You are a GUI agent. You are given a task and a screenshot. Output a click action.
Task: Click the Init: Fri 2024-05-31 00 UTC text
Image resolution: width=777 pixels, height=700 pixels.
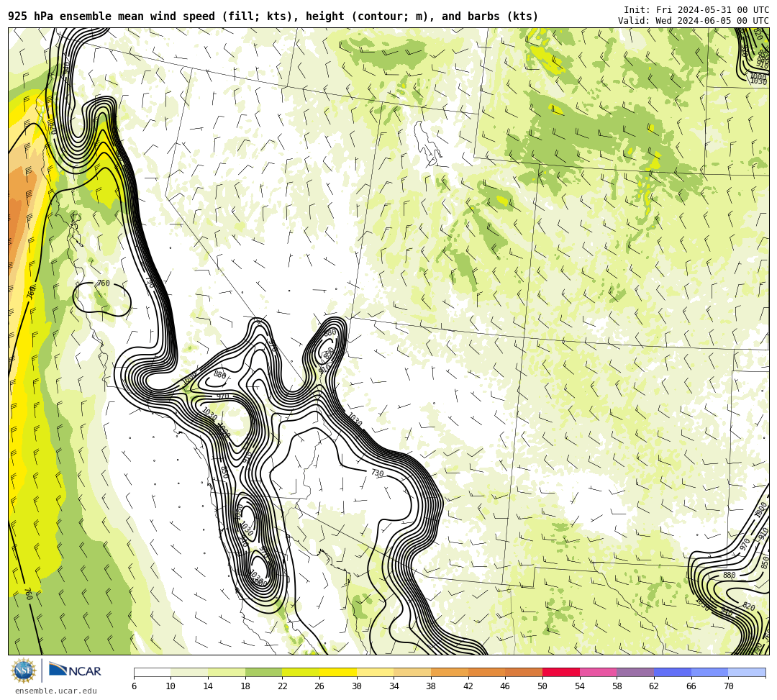click(x=696, y=10)
